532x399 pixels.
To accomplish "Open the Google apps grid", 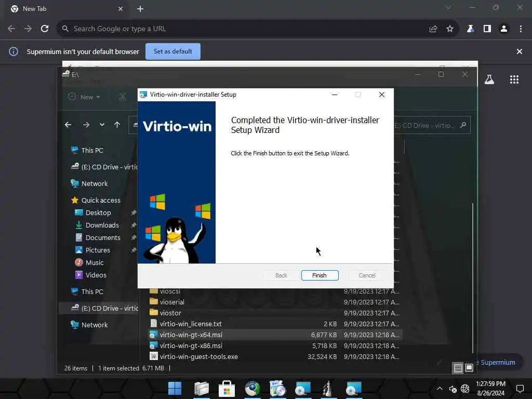I will point(514,79).
